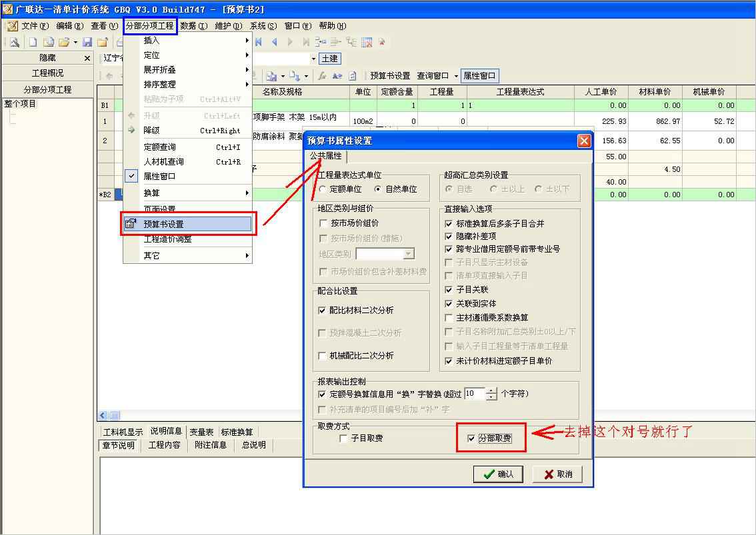This screenshot has height=535, width=756.
Task: Open 工程概况 in the left panel
Action: tap(47, 73)
